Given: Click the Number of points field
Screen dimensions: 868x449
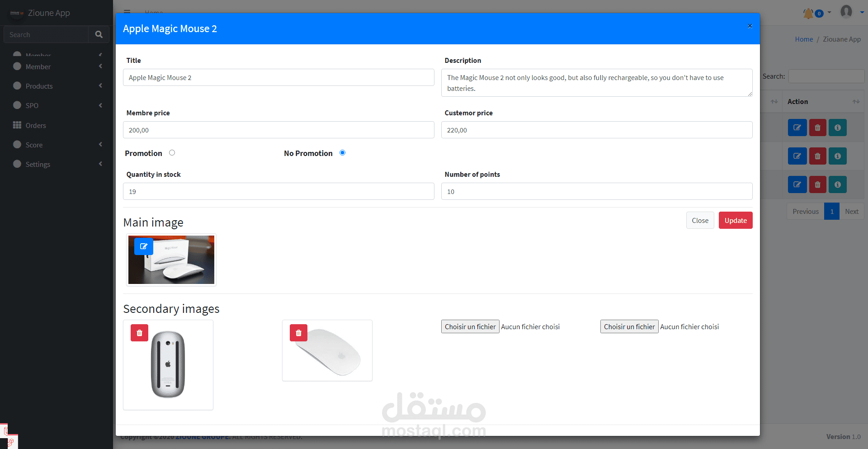Looking at the screenshot, I should pos(597,191).
